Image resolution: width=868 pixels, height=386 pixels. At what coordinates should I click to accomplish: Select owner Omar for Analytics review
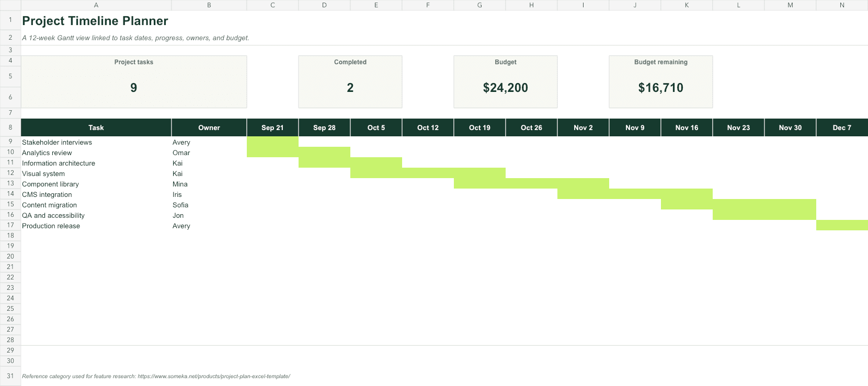tap(209, 153)
